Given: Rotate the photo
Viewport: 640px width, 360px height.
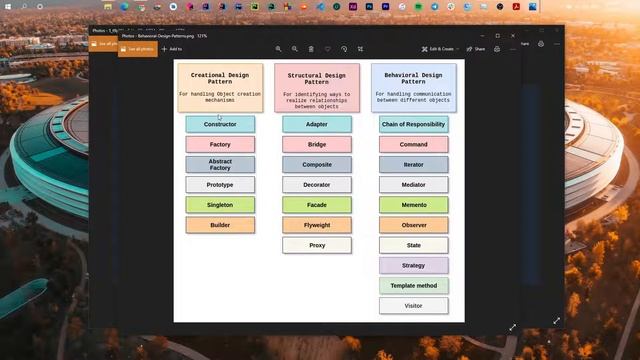Looking at the screenshot, I should (344, 49).
